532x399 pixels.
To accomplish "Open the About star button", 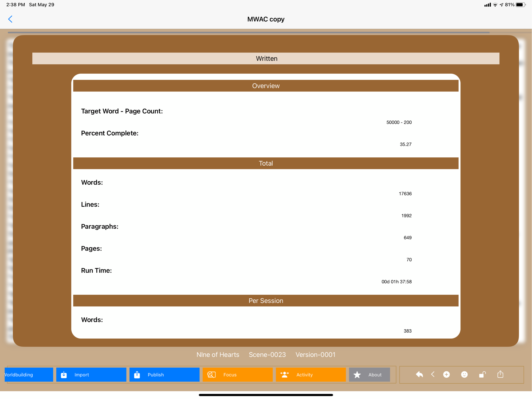I will (x=369, y=374).
